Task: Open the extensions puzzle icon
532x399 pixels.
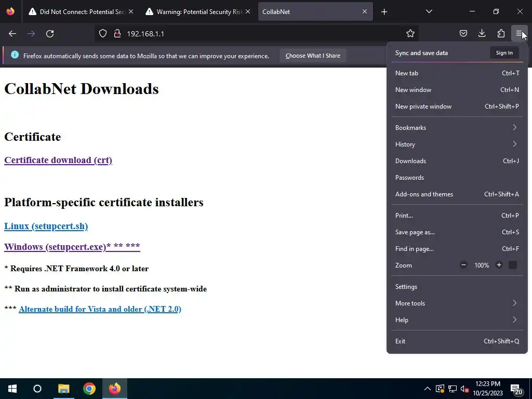Action: (501, 33)
